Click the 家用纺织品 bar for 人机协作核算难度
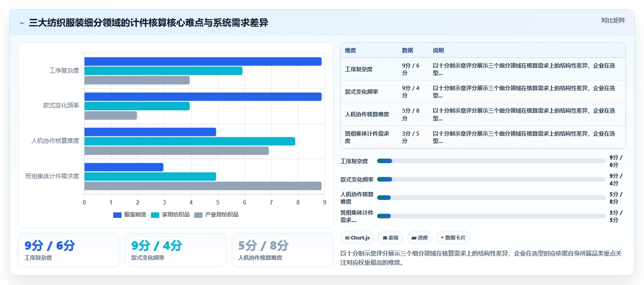644x285 pixels. click(x=190, y=141)
